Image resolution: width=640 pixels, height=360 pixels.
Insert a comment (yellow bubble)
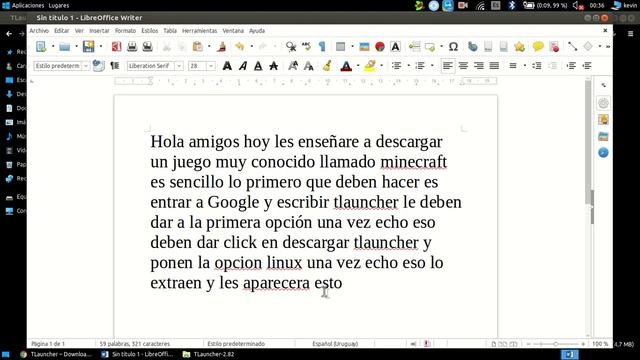(538, 47)
